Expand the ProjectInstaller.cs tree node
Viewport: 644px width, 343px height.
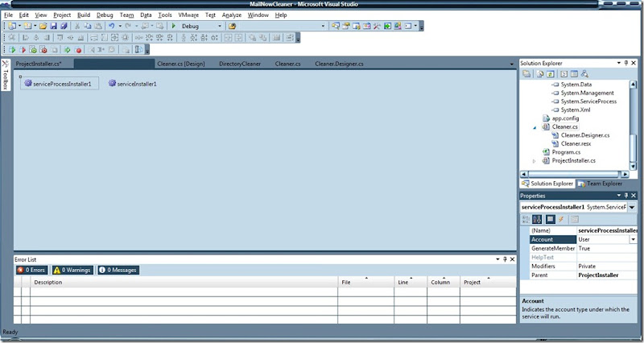click(x=535, y=161)
